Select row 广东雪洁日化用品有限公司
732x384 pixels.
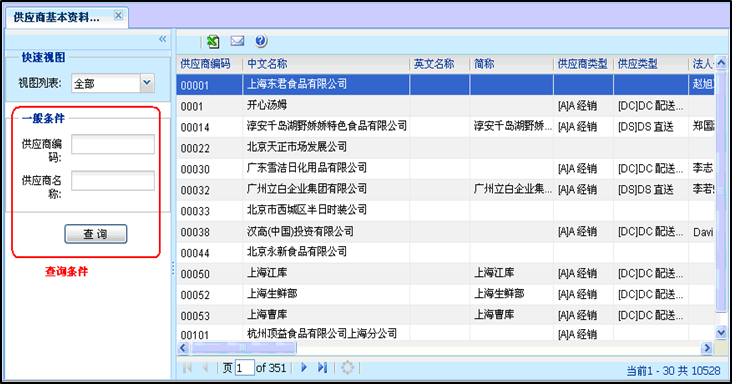(x=445, y=169)
